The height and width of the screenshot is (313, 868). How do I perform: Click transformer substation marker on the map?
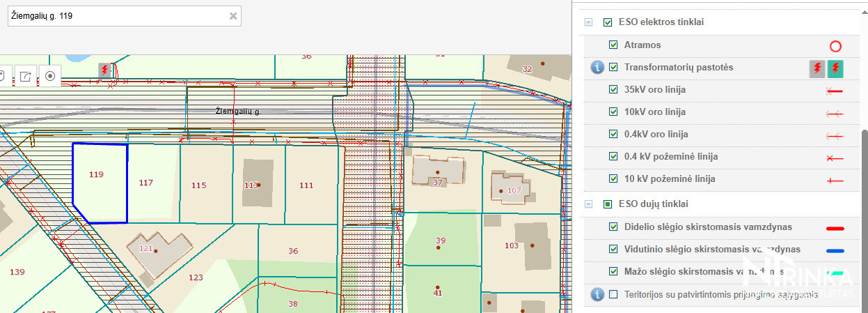(x=104, y=70)
